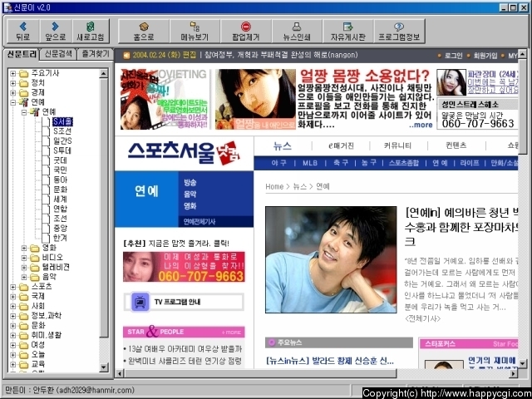Collapse the top-level 연예 tree node

[13, 102]
